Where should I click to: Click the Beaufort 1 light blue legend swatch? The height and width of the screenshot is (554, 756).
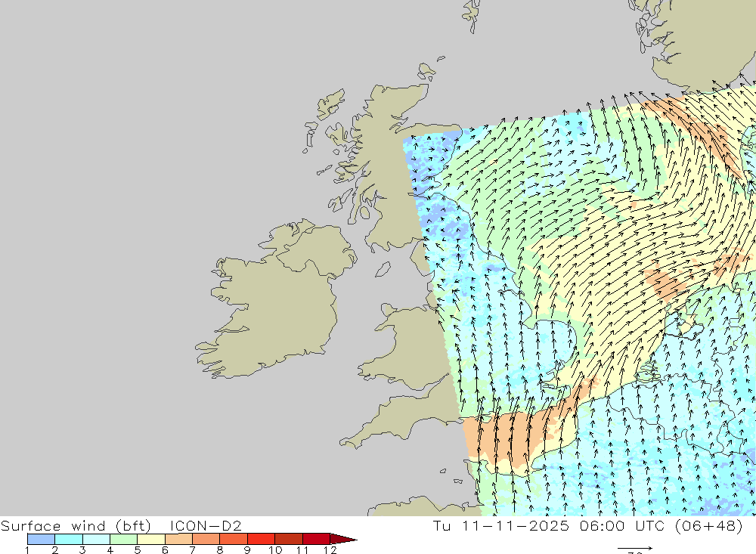(x=41, y=539)
